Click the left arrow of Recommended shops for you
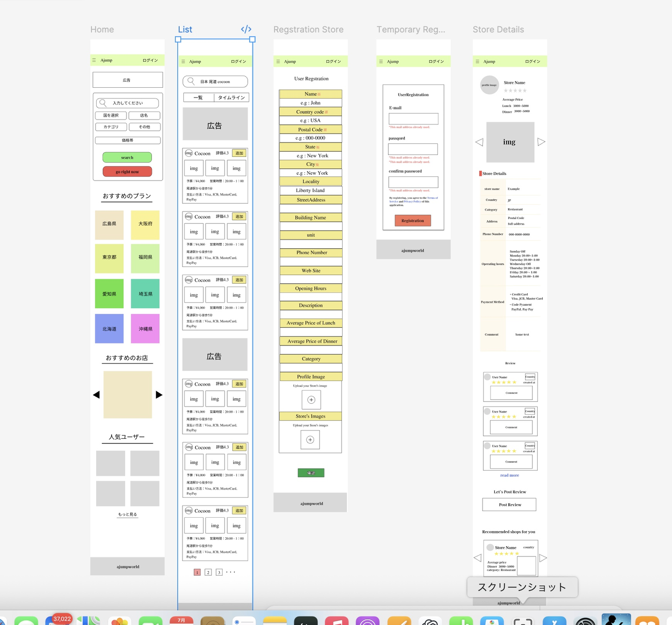This screenshot has width=672, height=625. (477, 558)
